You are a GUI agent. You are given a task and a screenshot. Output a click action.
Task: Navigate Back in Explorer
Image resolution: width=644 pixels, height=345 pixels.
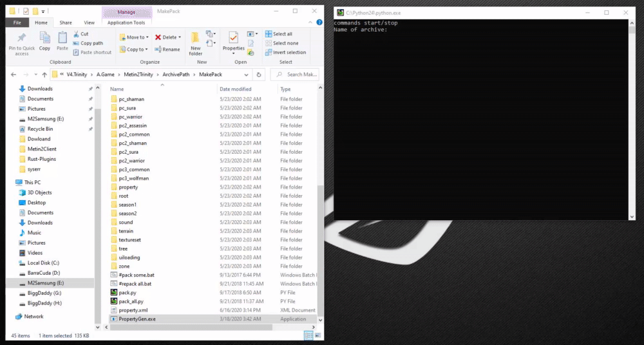[x=14, y=75]
